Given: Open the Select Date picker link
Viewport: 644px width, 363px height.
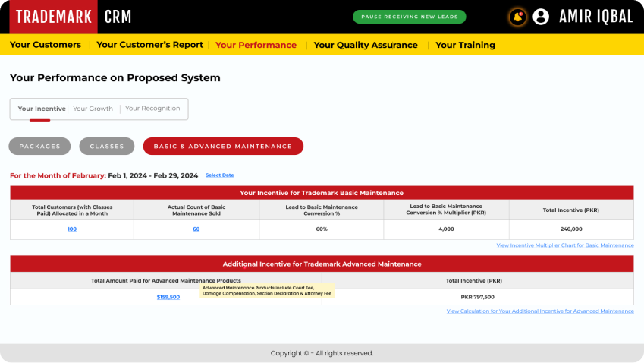Looking at the screenshot, I should pos(219,175).
